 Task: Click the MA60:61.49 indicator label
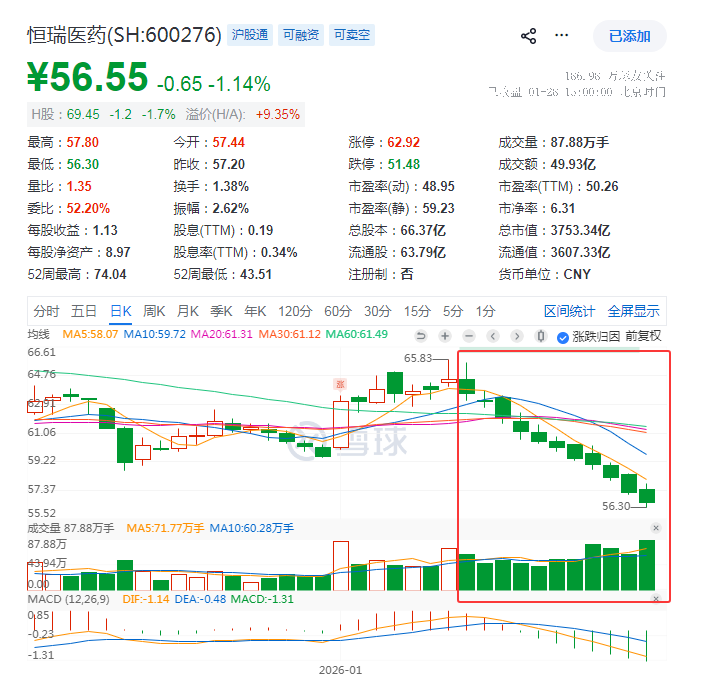[357, 334]
